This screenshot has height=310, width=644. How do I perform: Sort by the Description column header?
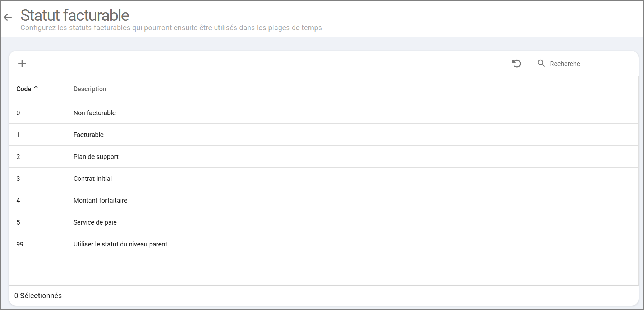click(90, 89)
